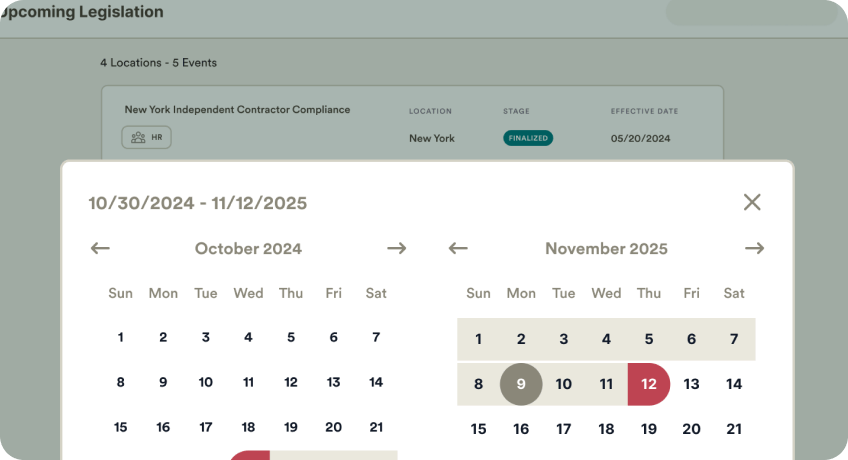
Task: Select November 9 in the calendar
Action: pyautogui.click(x=521, y=384)
